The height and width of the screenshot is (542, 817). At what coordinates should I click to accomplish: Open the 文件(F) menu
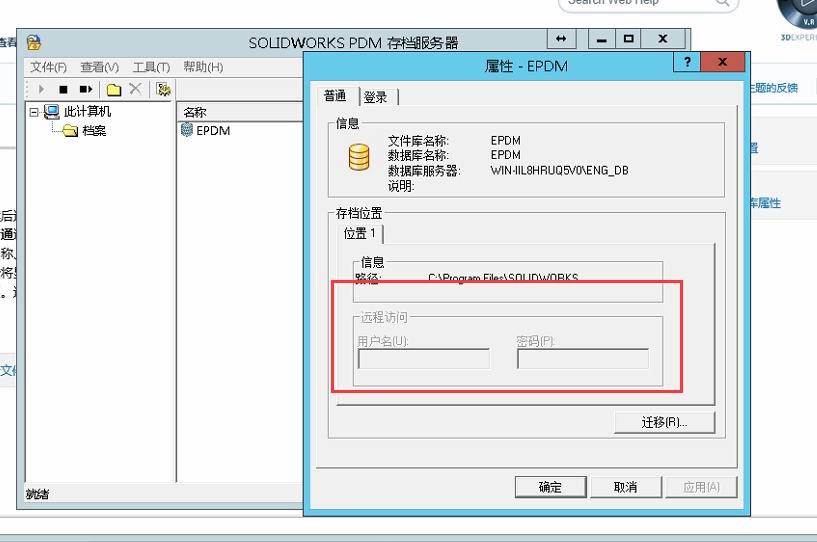[48, 67]
